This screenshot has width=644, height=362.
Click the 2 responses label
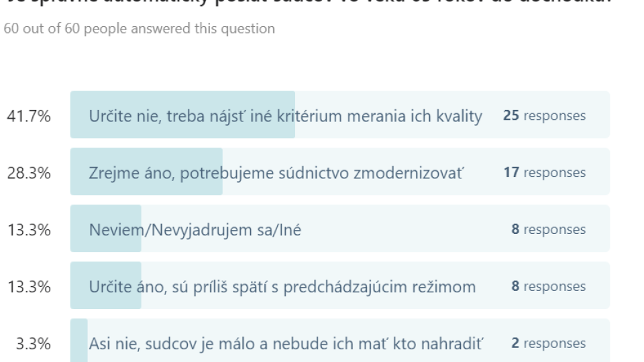pyautogui.click(x=548, y=343)
